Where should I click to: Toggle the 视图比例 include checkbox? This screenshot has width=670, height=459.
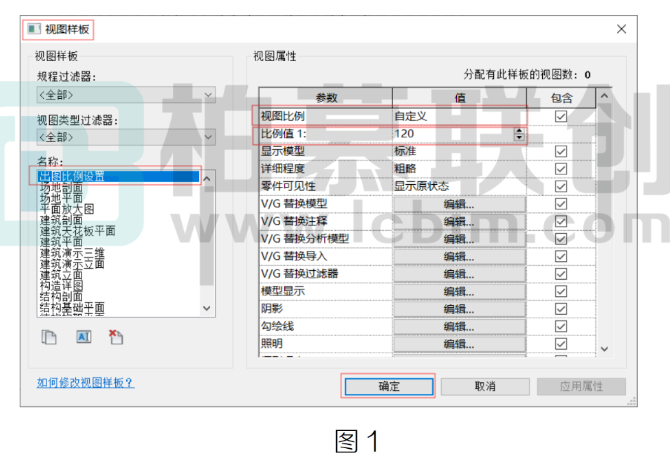(561, 116)
